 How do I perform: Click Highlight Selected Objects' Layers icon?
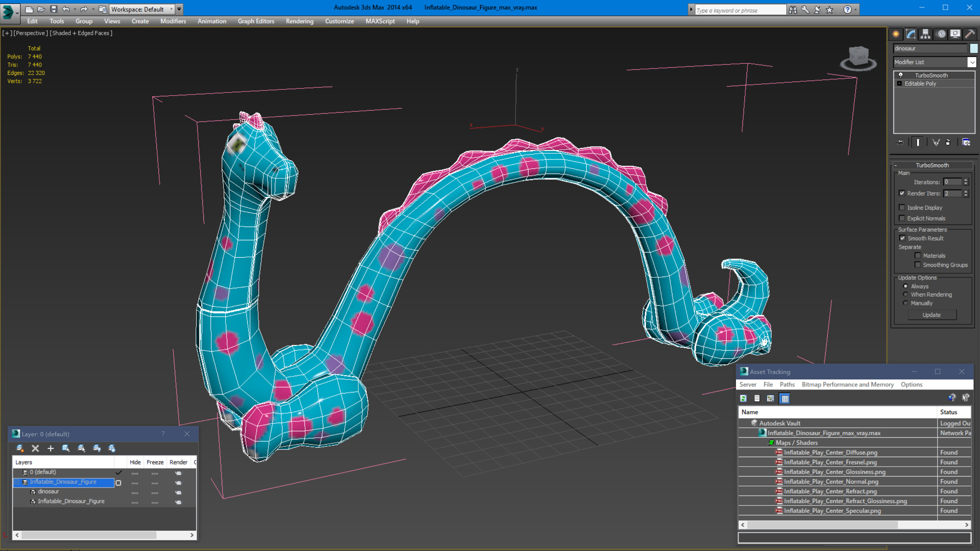point(81,448)
